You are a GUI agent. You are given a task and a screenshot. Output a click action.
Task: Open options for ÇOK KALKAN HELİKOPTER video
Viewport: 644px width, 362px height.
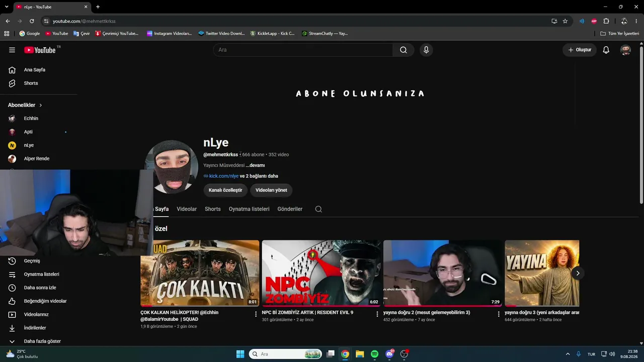click(256, 314)
